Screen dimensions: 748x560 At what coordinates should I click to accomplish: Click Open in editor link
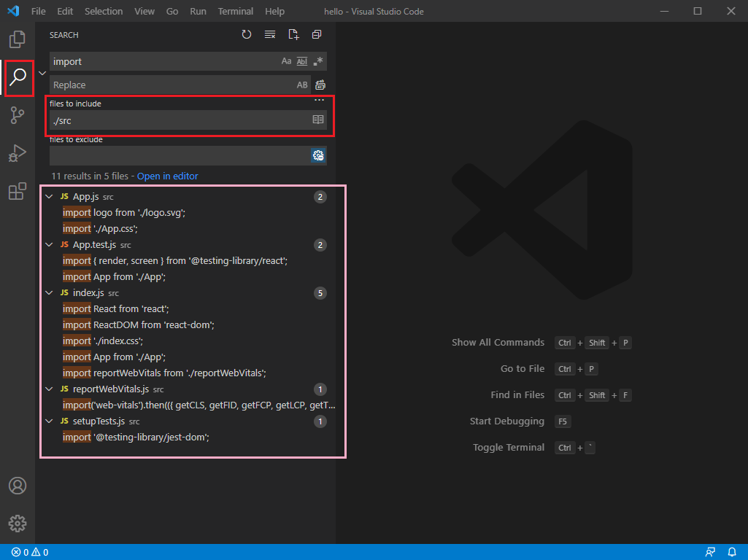coord(167,176)
